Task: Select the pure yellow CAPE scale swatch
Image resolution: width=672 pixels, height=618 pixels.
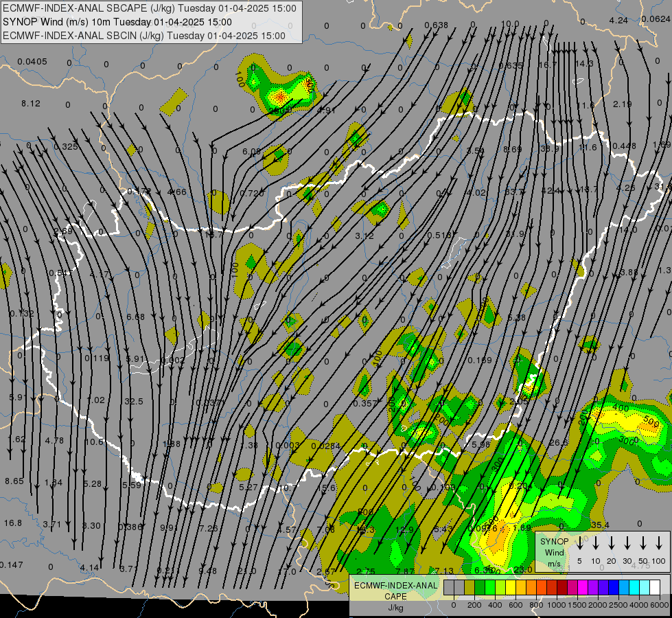Action: [511, 588]
